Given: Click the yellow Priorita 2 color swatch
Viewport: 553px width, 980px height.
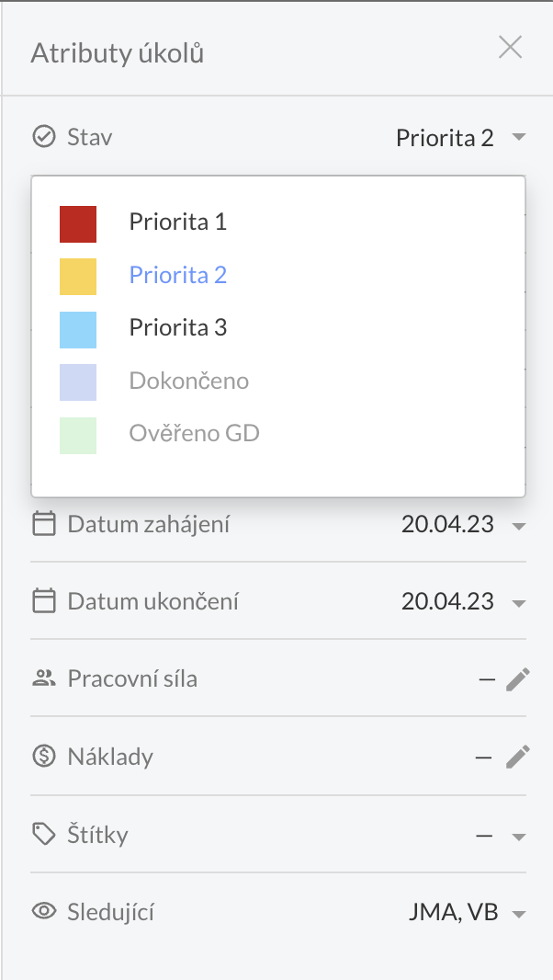Looking at the screenshot, I should pyautogui.click(x=78, y=276).
